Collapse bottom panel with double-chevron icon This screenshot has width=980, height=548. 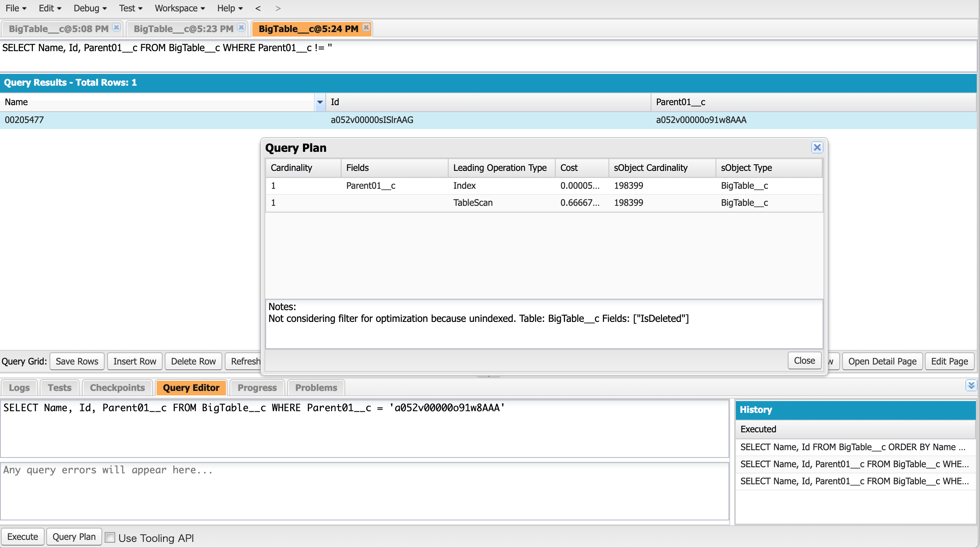point(971,385)
